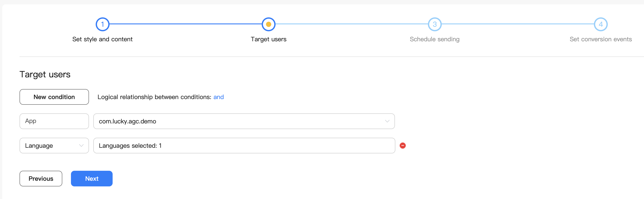Image resolution: width=644 pixels, height=199 pixels.
Task: Click the 'Target users' section heading
Action: 45,74
